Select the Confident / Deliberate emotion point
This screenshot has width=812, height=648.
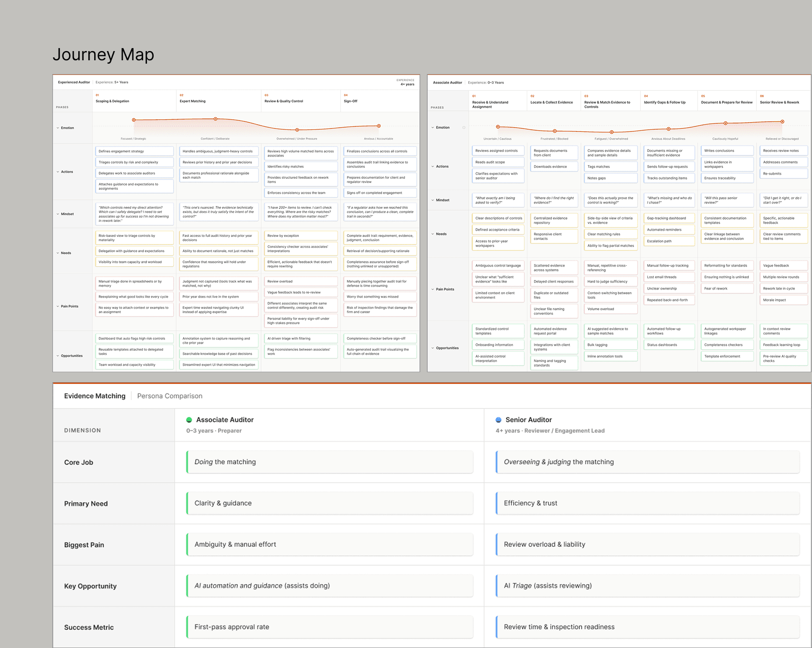point(216,119)
